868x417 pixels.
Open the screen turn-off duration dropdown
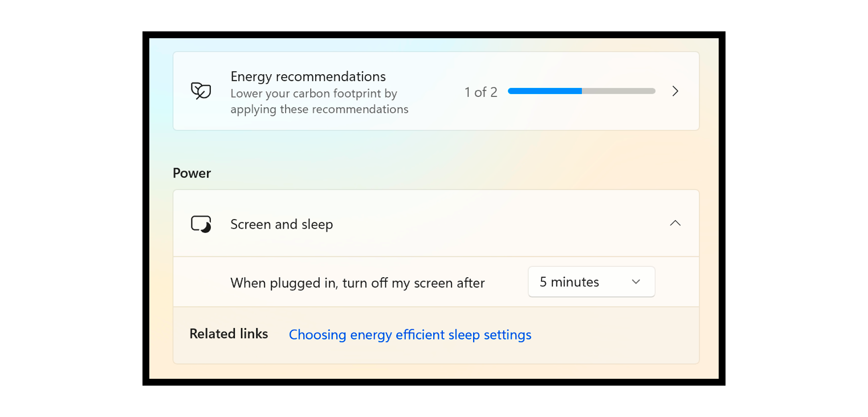coord(591,281)
